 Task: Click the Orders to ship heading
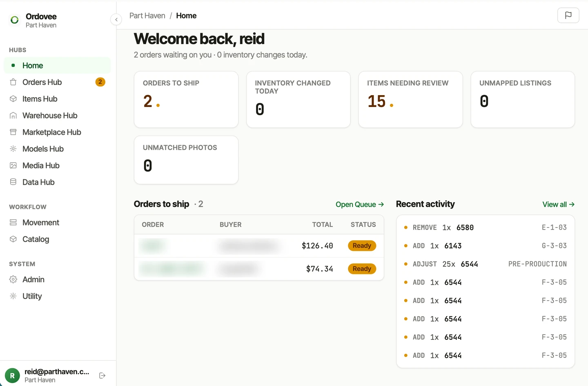[161, 204]
